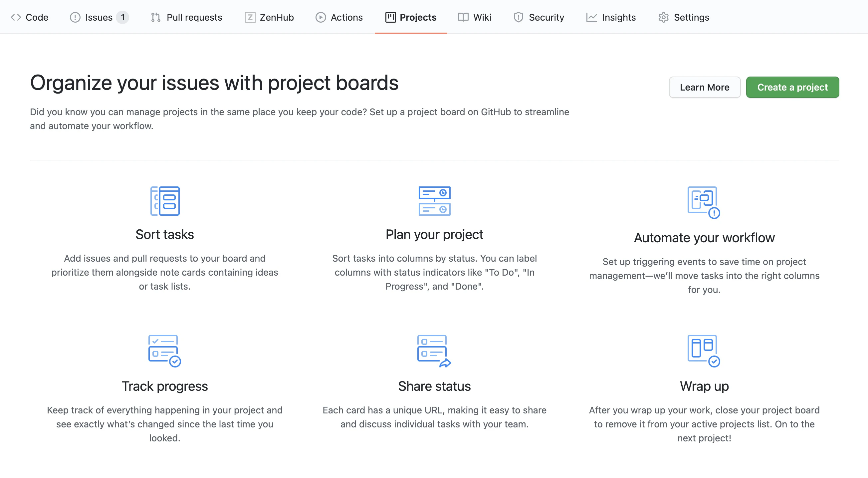Click the Issues count badge

tap(123, 17)
